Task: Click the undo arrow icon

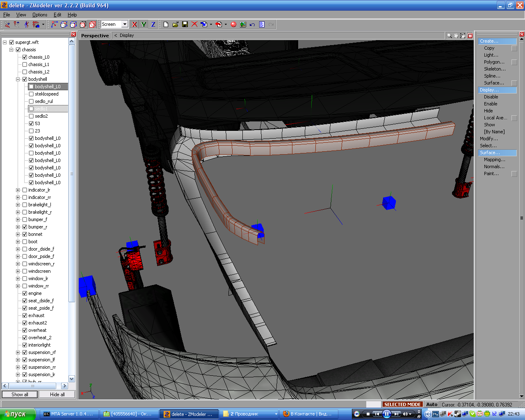Action: pos(252,25)
